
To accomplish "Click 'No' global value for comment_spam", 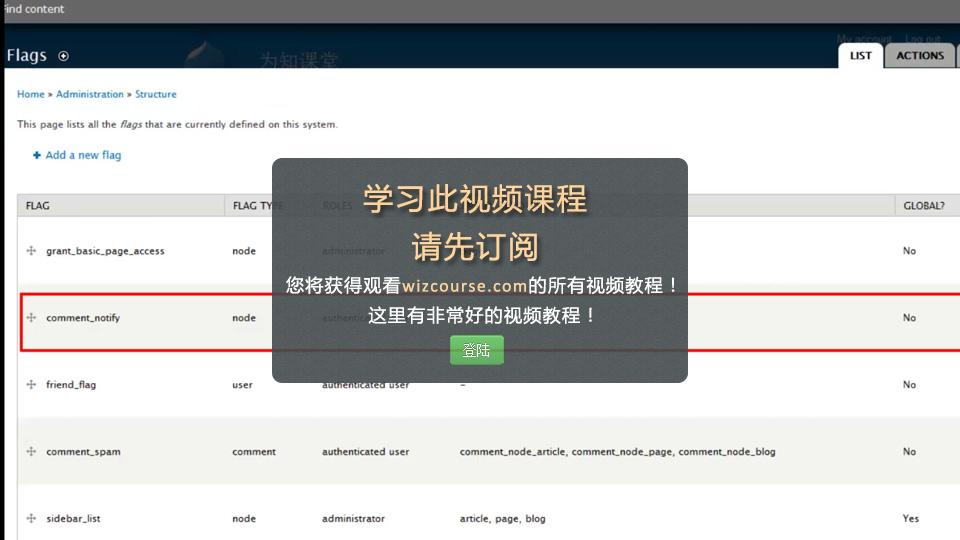I will 909,451.
